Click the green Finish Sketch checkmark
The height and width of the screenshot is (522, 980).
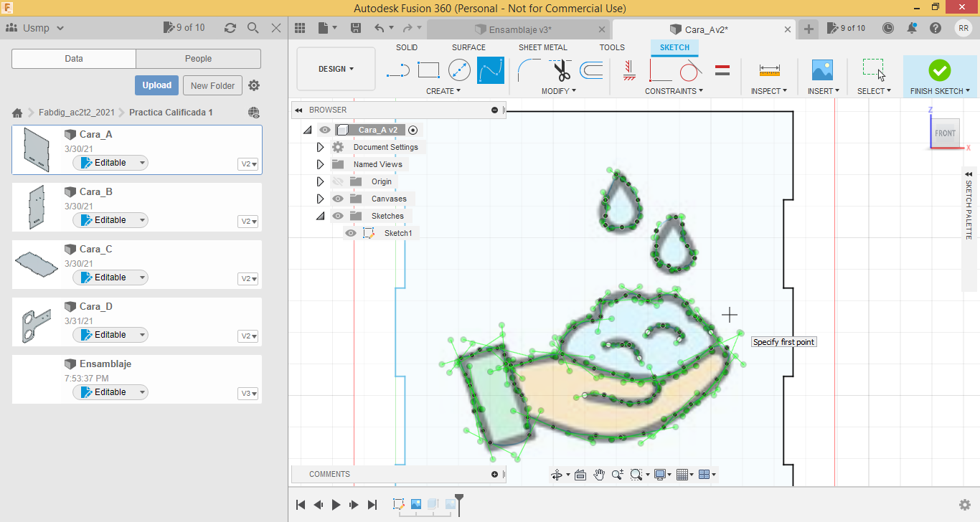point(939,70)
